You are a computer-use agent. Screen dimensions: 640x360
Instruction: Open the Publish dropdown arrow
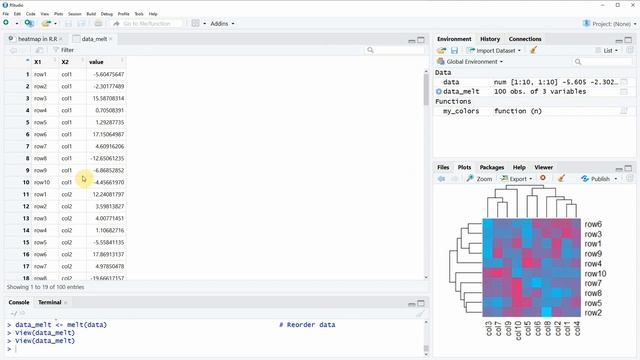click(616, 179)
